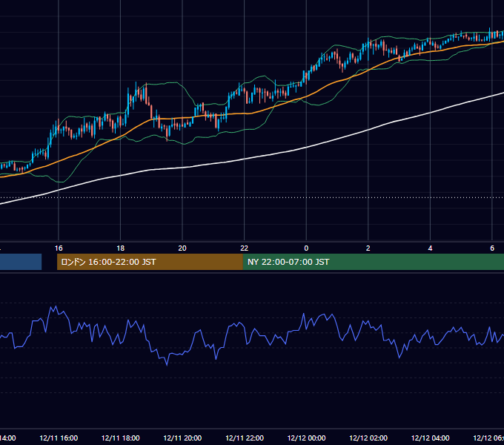Click the 12/11 18:00 date label
Image resolution: width=504 pixels, height=445 pixels.
[121, 438]
